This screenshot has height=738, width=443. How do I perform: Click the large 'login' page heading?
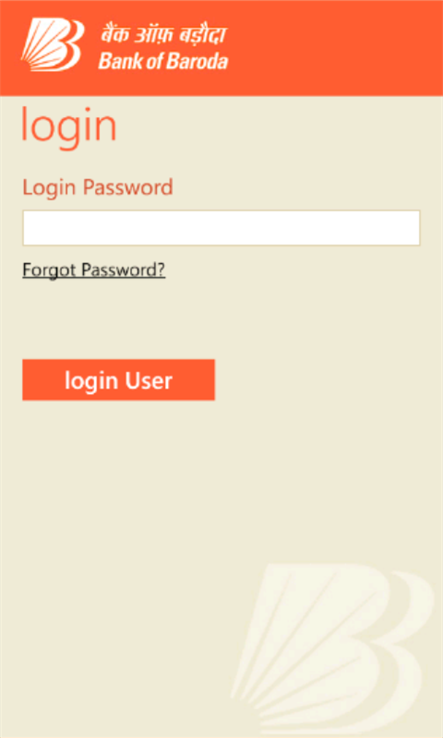(x=69, y=125)
